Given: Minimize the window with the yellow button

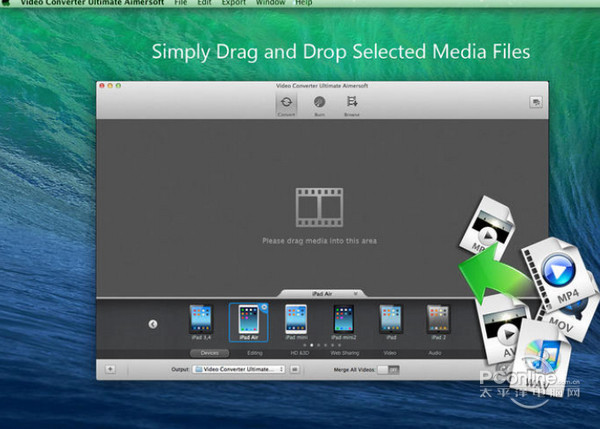Looking at the screenshot, I should [x=110, y=86].
